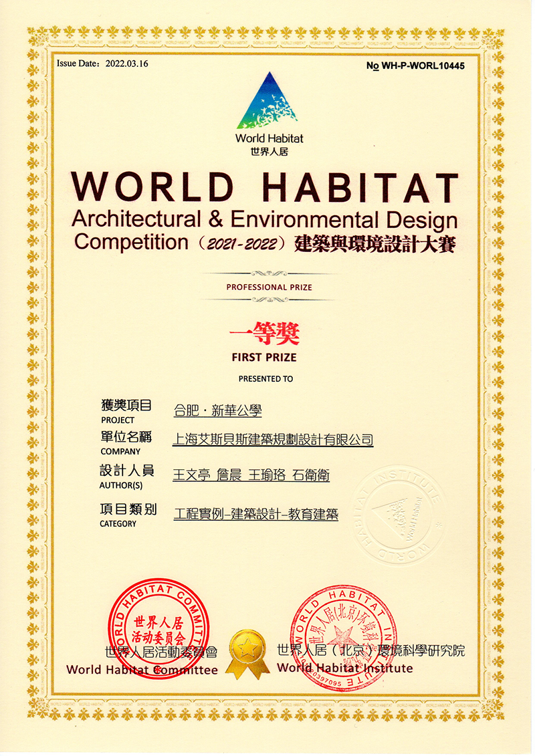Click the Chinese title 建築與環境設計大賽
This screenshot has width=535, height=756.
point(374,244)
